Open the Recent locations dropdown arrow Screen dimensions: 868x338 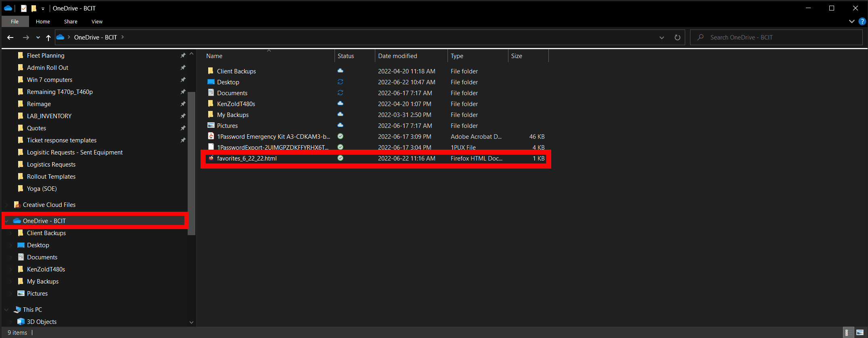(x=38, y=38)
